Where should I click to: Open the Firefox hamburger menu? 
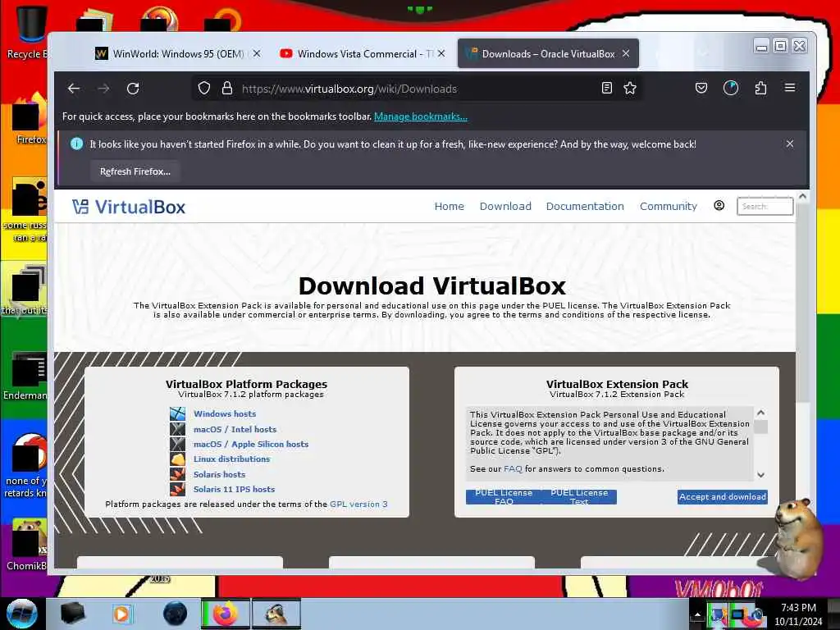pyautogui.click(x=790, y=87)
